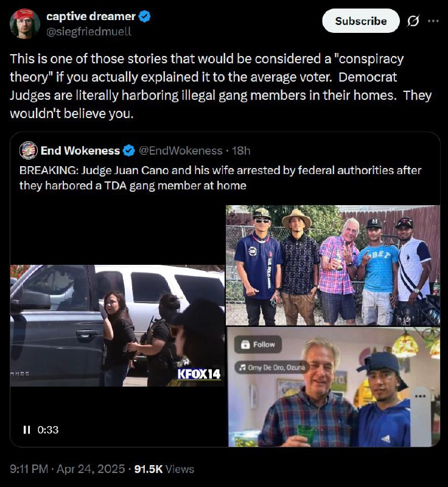Screen dimensions: 448x487
Task: Click End Wokeness verified badge
Action: [x=128, y=150]
